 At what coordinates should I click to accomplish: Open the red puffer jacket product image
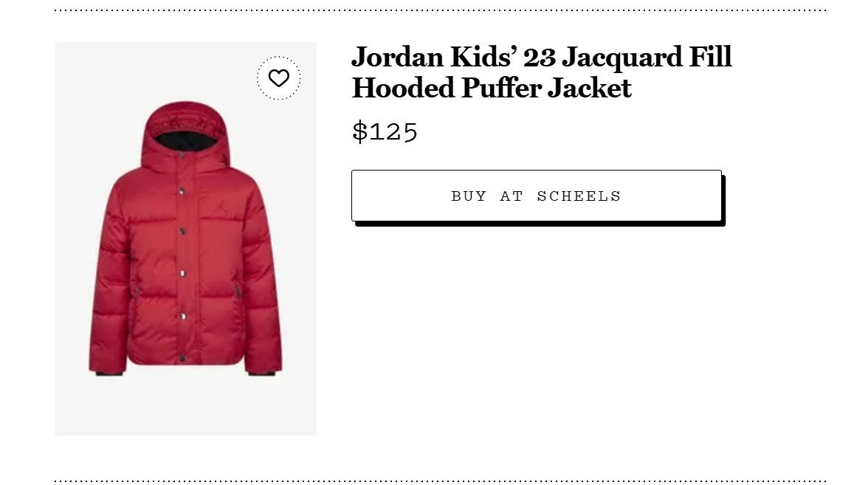[185, 238]
